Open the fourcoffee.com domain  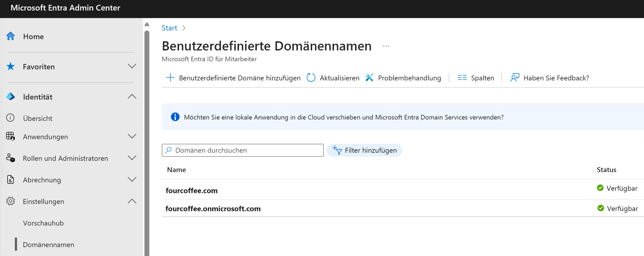tap(192, 191)
